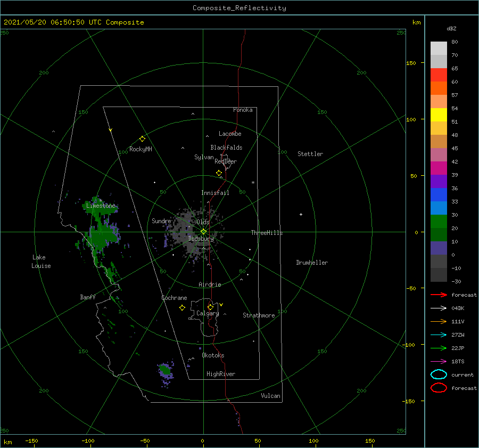Select the magenta 42-39 dBZ color band

439,168
